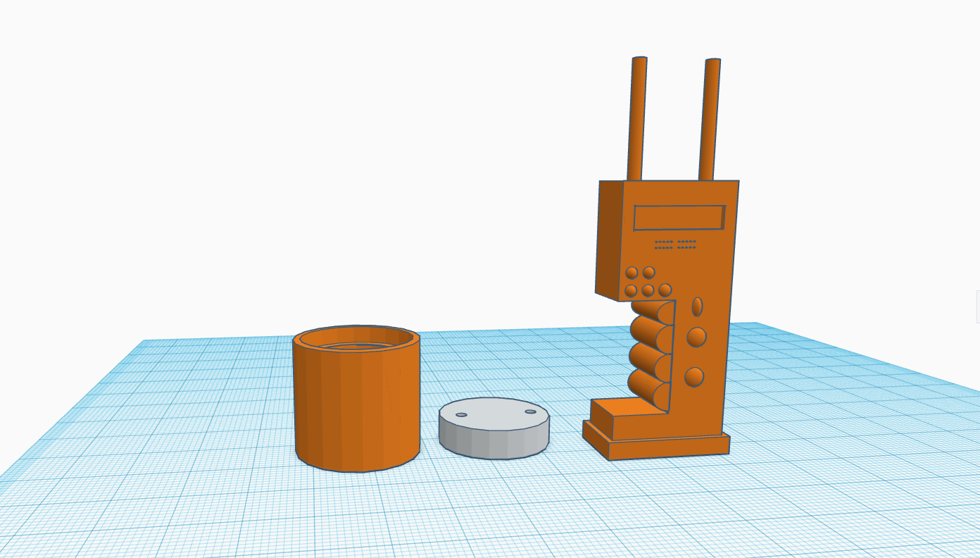Screen dimensions: 980x558
Task: Select the oval side button on device
Action: pyautogui.click(x=697, y=306)
